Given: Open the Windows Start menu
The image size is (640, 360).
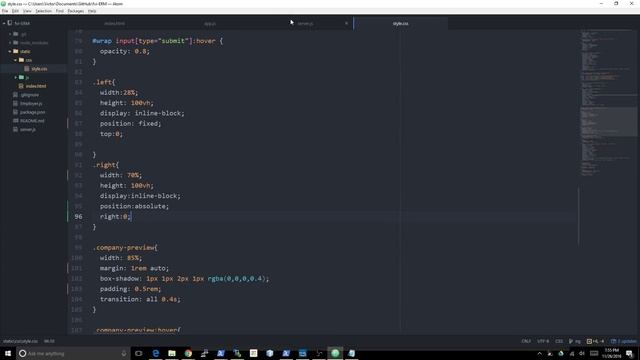Looking at the screenshot, I should 8,353.
